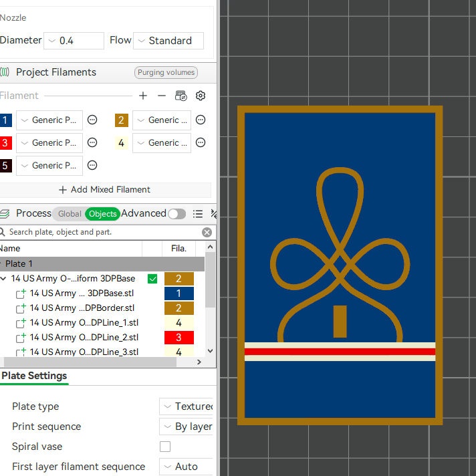Screen dimensions: 476x476
Task: Change DPBorder.stl filament cell showing 2
Action: pos(178,308)
